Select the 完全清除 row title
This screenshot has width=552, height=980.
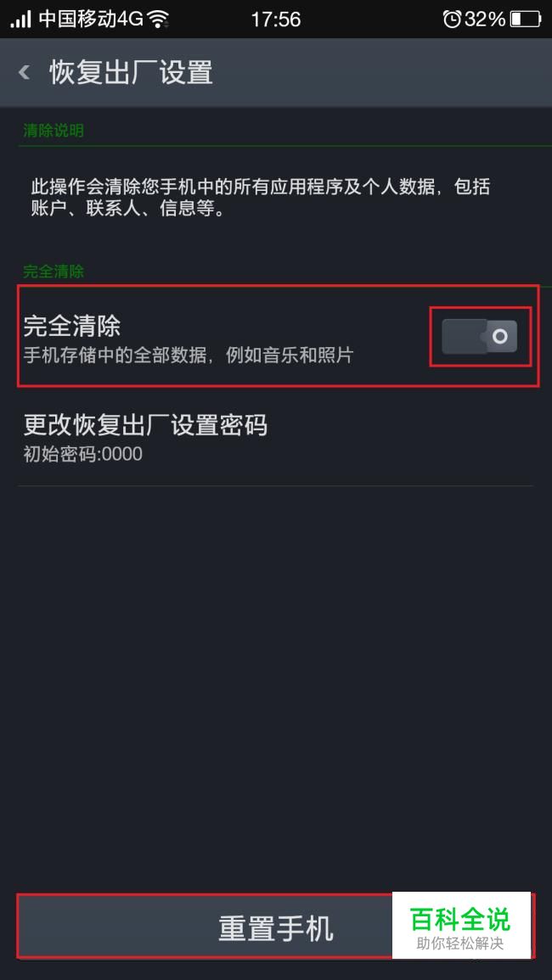[x=72, y=327]
